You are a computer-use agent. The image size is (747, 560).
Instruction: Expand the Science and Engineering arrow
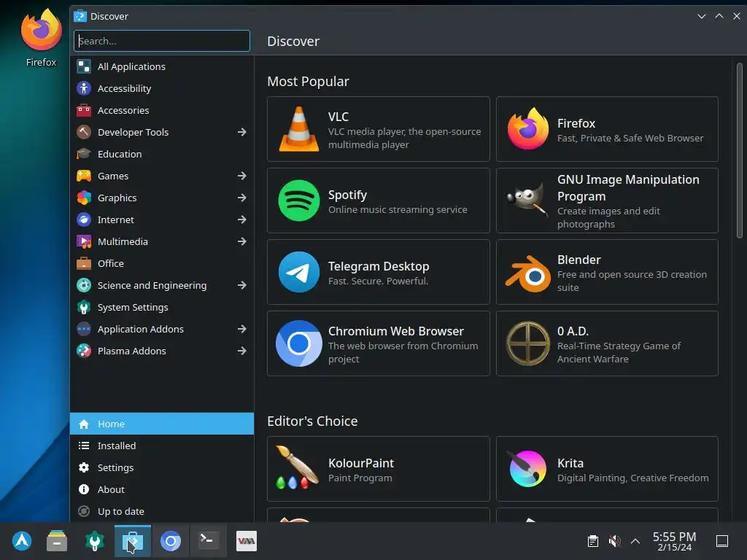(242, 285)
